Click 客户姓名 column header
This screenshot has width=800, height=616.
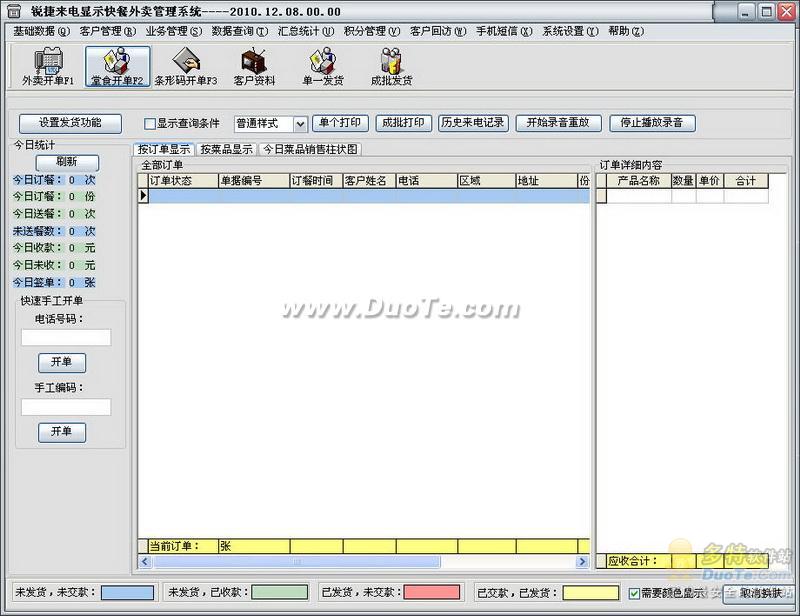click(x=369, y=181)
